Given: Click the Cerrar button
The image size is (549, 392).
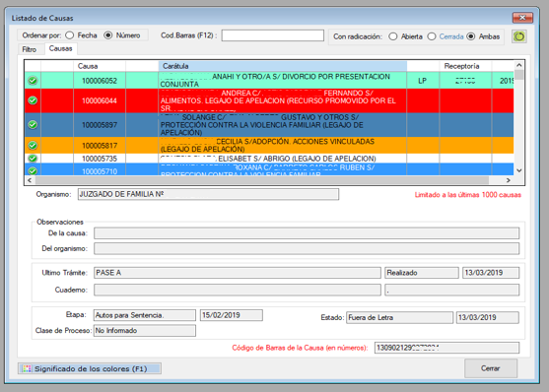Looking at the screenshot, I should click(491, 368).
